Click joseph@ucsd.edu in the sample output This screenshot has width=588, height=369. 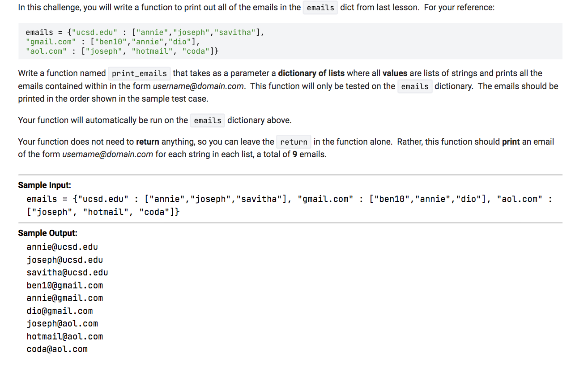(x=64, y=260)
